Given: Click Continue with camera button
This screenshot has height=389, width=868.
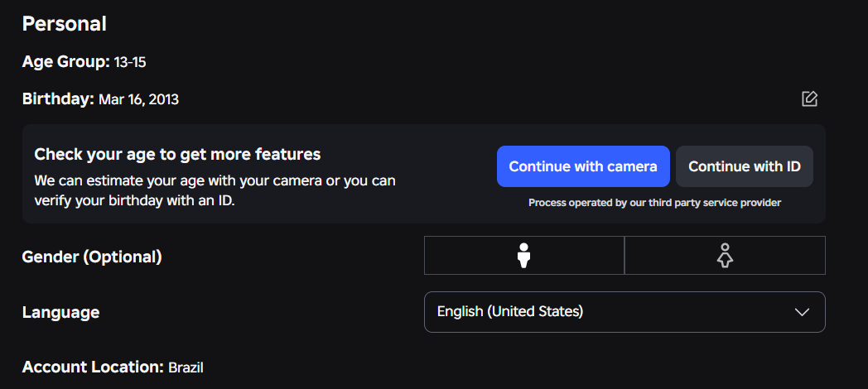Looking at the screenshot, I should [x=583, y=166].
